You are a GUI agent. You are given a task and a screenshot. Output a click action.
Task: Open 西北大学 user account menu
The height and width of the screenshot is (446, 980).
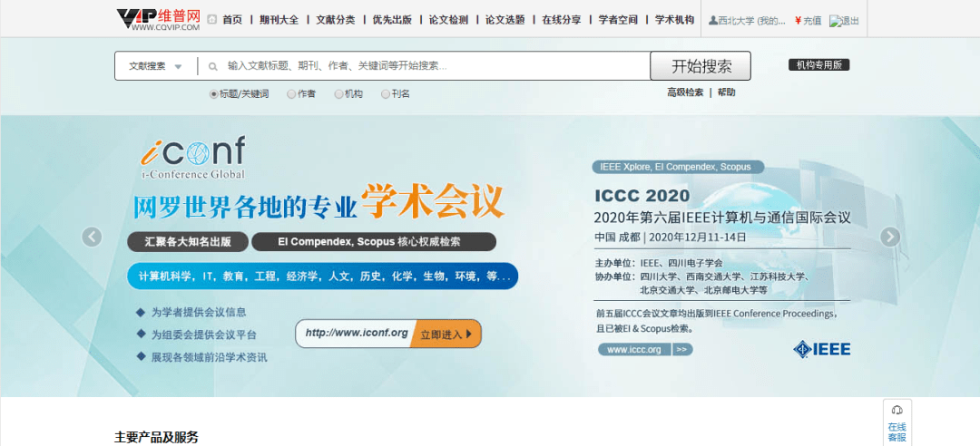point(747,20)
